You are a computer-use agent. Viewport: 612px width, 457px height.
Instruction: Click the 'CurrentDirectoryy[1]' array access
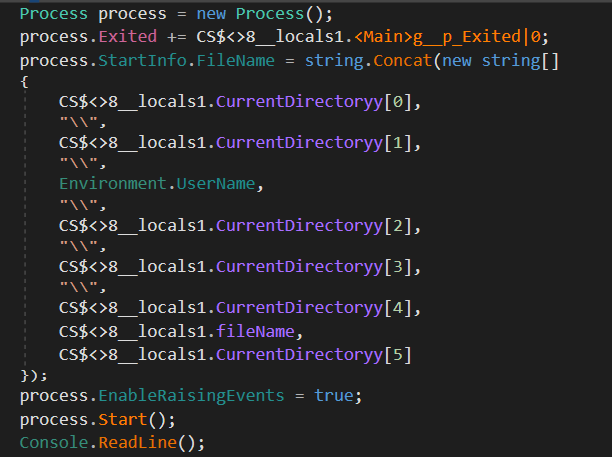(314, 143)
